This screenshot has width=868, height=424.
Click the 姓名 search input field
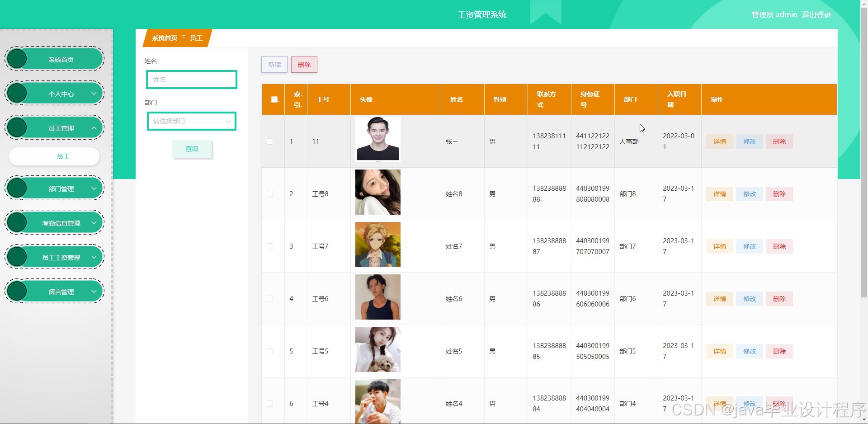tap(192, 80)
